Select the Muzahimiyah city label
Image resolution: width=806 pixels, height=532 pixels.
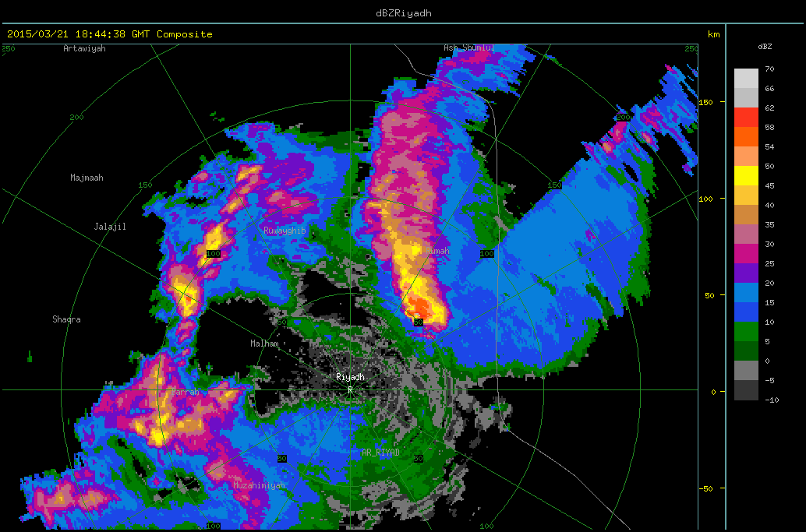pos(259,485)
